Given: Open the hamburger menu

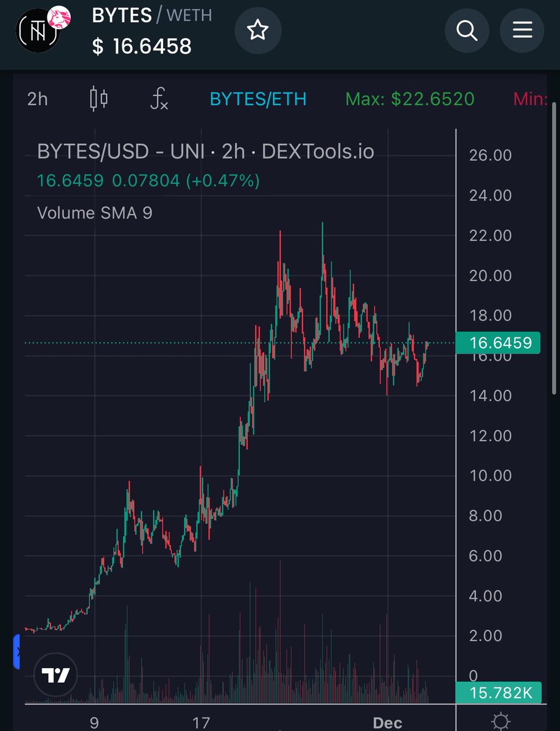Looking at the screenshot, I should [x=522, y=30].
